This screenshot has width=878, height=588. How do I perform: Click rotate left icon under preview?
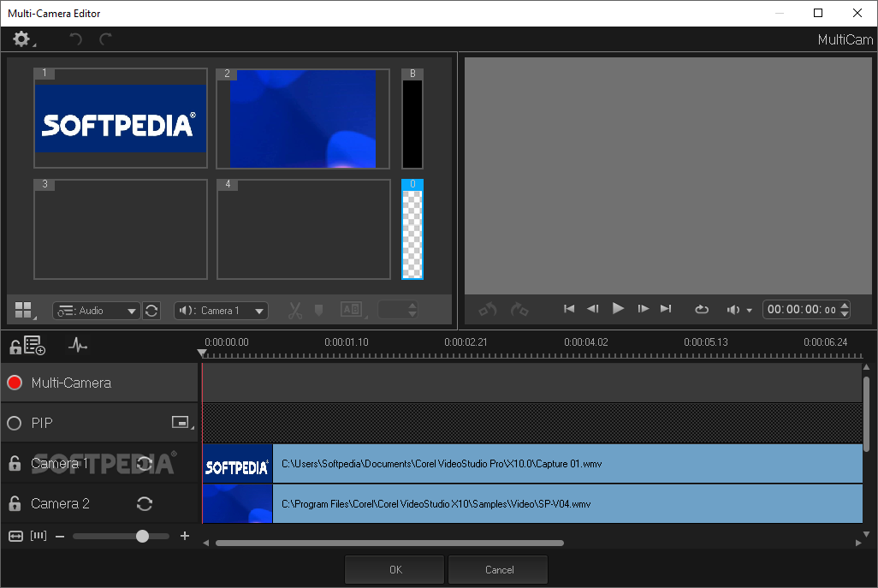coord(488,309)
